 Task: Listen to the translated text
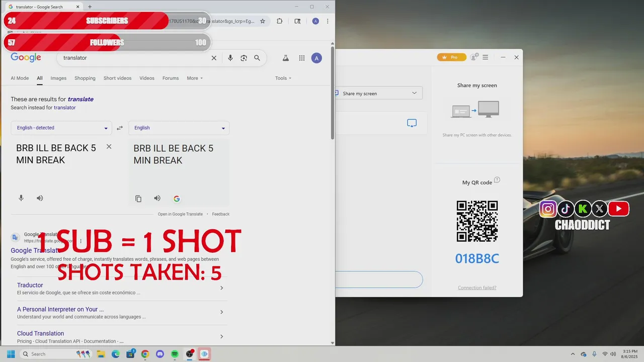(157, 198)
